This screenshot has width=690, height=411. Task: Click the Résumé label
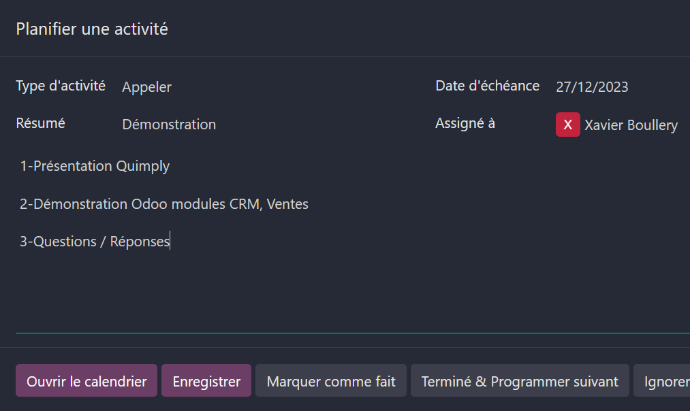coord(40,123)
